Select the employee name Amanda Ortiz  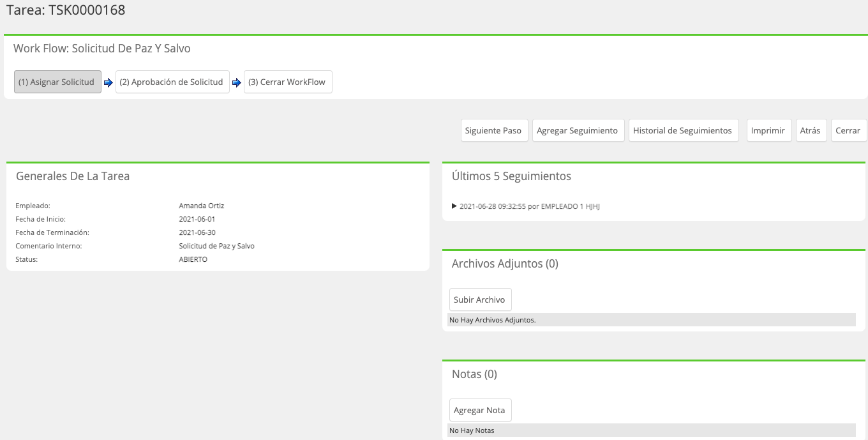pyautogui.click(x=202, y=206)
